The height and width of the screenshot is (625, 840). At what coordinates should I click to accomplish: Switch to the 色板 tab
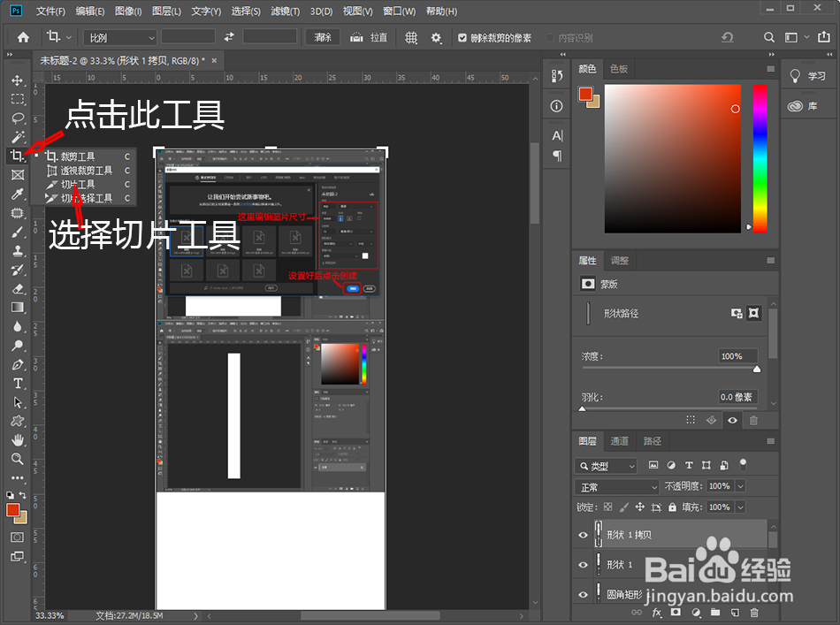(619, 69)
